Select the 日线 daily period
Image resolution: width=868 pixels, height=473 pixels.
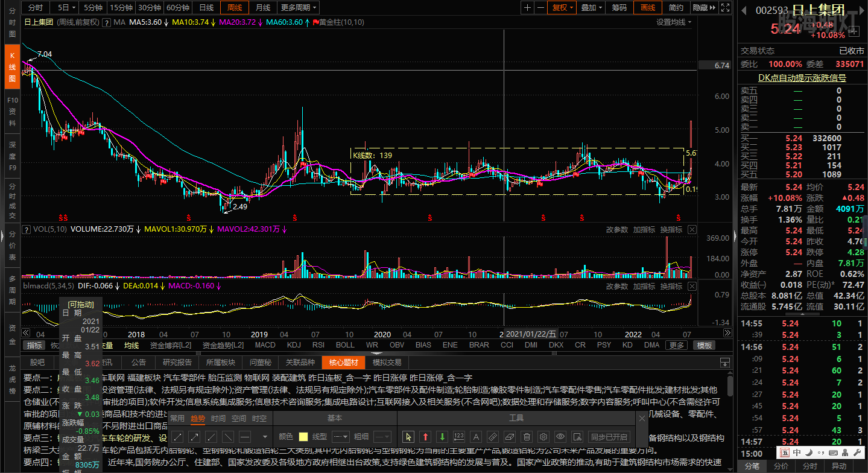[x=206, y=7]
